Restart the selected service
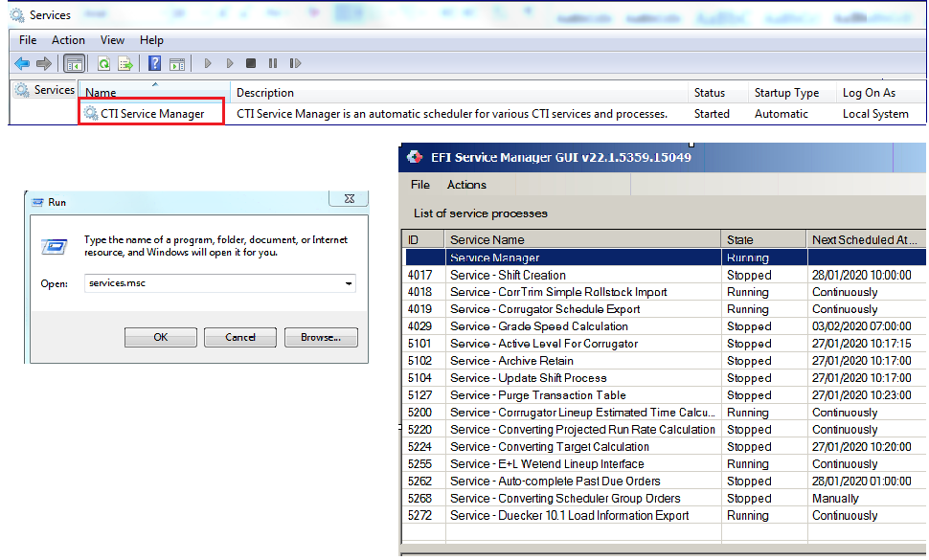The width and height of the screenshot is (929, 560). tap(296, 63)
